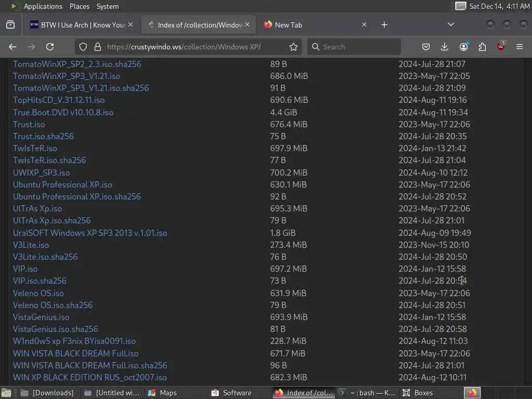This screenshot has height=399, width=532.
Task: Bookmark this page with the star
Action: click(294, 47)
